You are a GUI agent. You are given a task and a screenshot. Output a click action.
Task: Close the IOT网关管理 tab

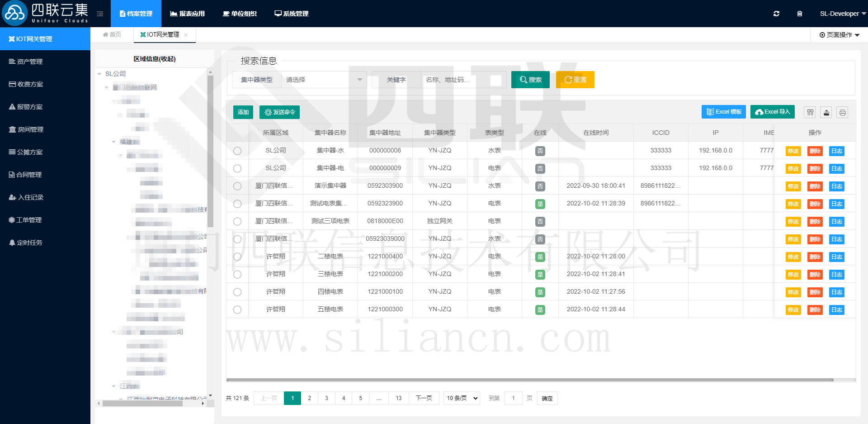pos(186,35)
